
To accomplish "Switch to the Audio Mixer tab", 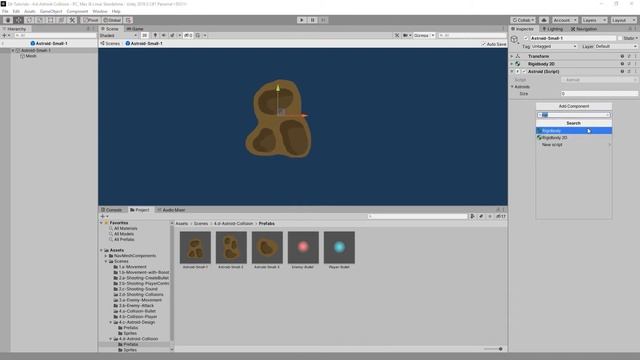I will pyautogui.click(x=171, y=210).
